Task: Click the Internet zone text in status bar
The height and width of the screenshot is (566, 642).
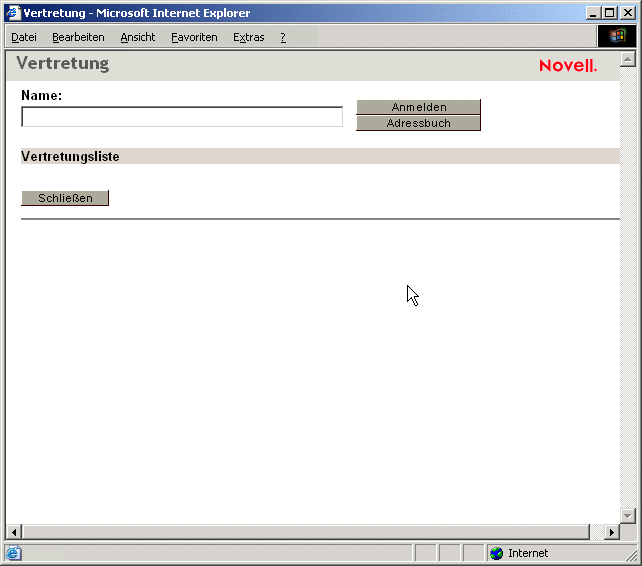Action: point(528,553)
